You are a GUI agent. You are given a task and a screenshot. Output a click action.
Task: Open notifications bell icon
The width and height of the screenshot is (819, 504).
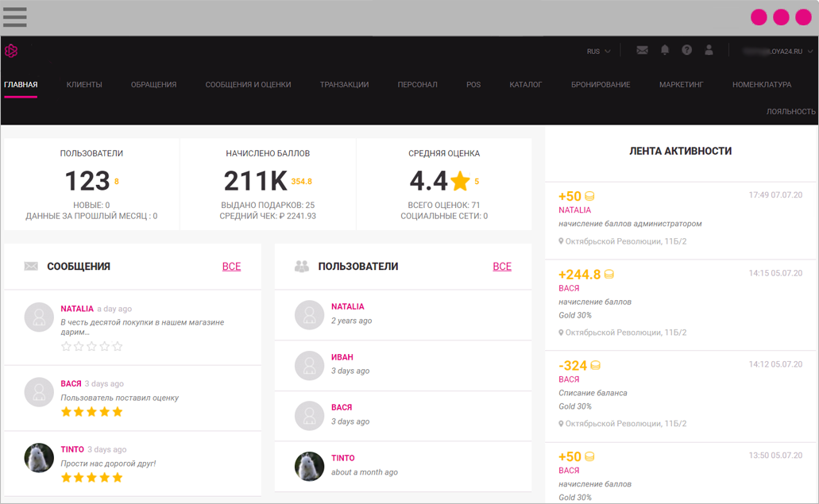click(x=665, y=50)
